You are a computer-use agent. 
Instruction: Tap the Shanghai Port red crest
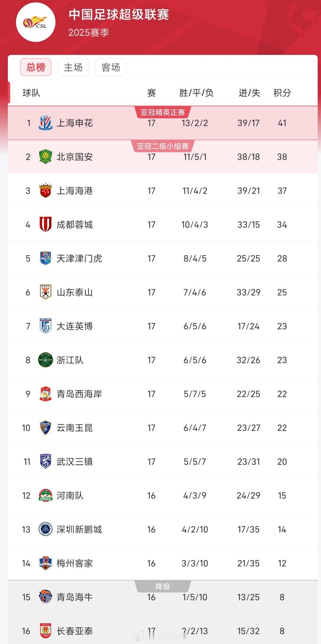pos(46,191)
